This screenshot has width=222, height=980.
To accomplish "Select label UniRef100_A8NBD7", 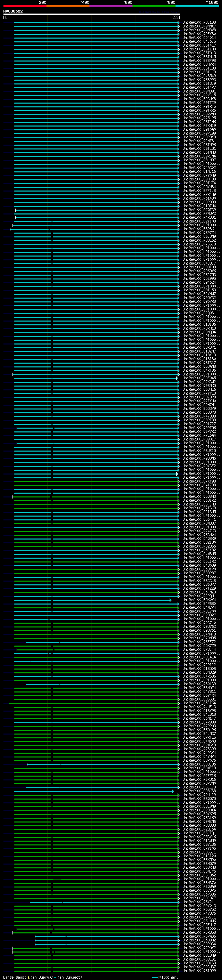I will 199,523.
